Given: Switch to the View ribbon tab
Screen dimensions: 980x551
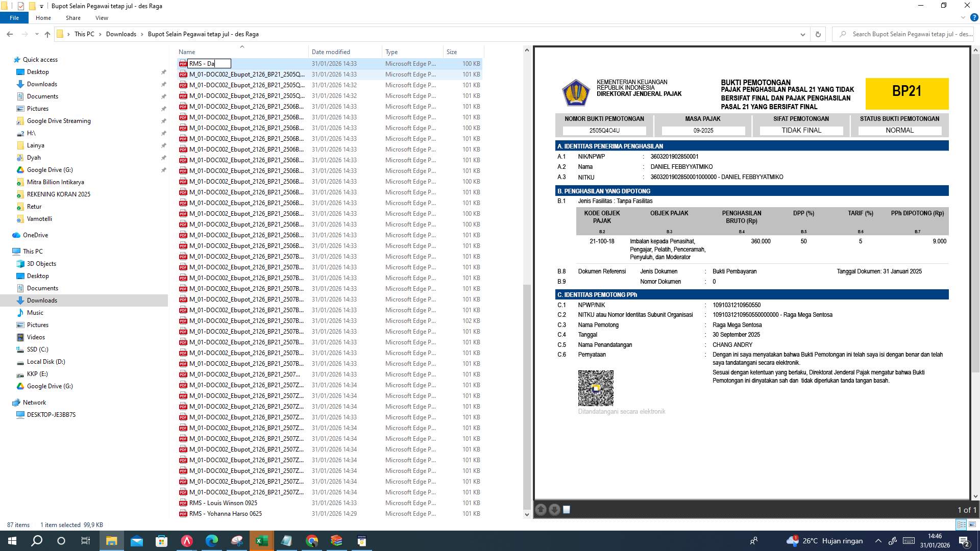Looking at the screenshot, I should click(102, 17).
